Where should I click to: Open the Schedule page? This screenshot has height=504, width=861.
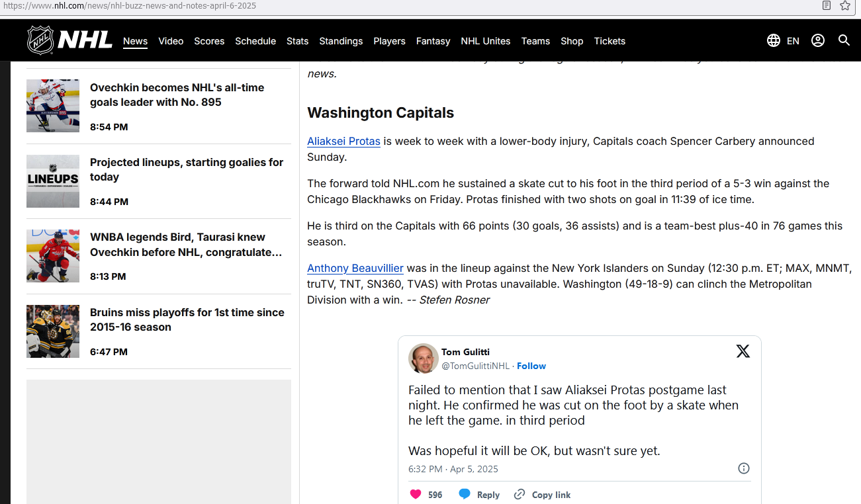pos(255,41)
